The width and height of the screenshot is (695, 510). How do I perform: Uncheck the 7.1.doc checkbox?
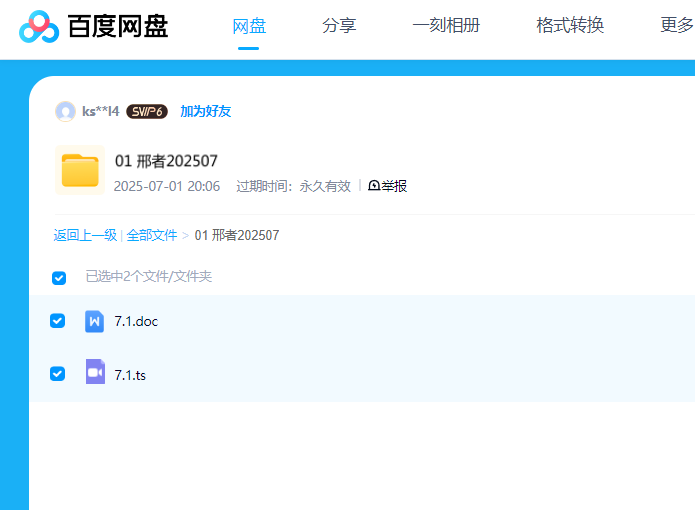(58, 321)
